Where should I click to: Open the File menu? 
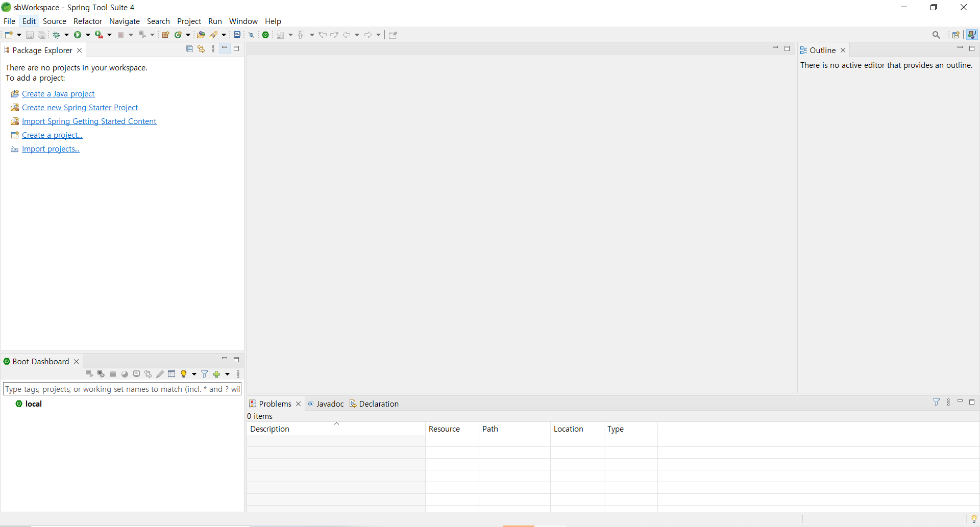(9, 21)
